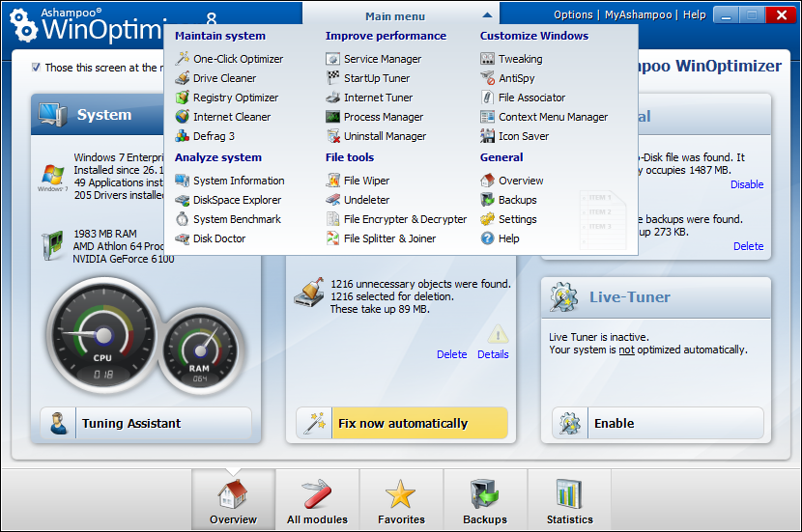Open Internet Tuner icon

coord(333,98)
